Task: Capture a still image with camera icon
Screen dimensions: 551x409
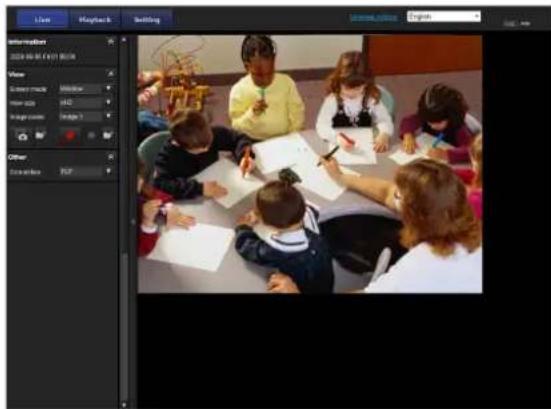Action: coord(22,136)
